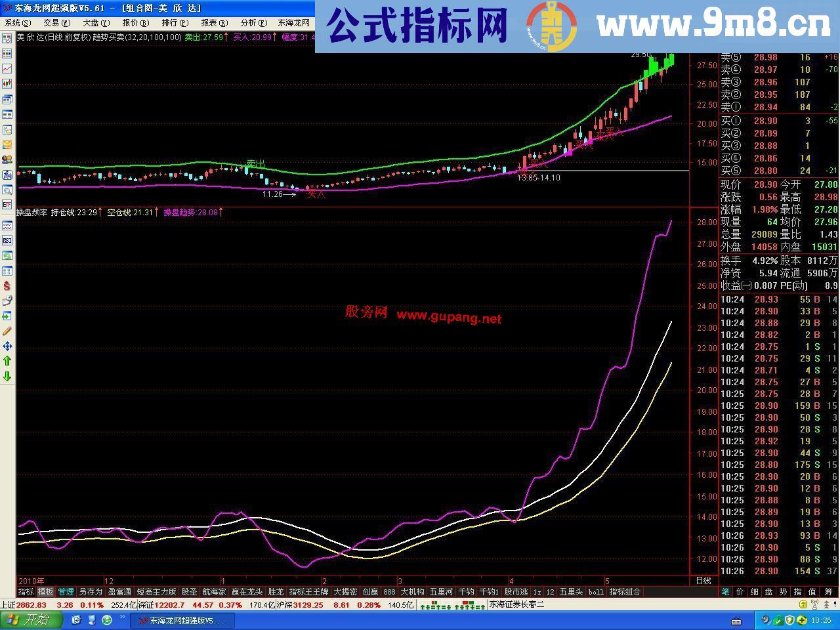Viewport: 840px width, 630px height.
Task: Select the 管理 tab at the bottom
Action: coord(66,592)
